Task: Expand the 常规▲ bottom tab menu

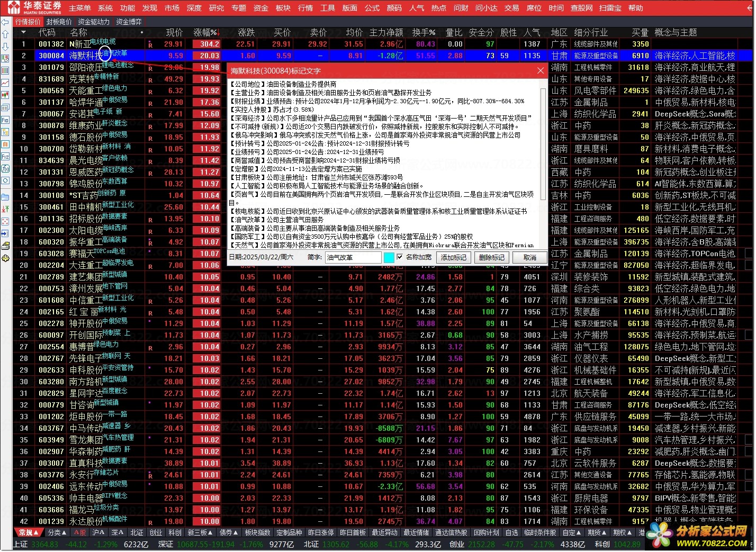Action: [29, 532]
